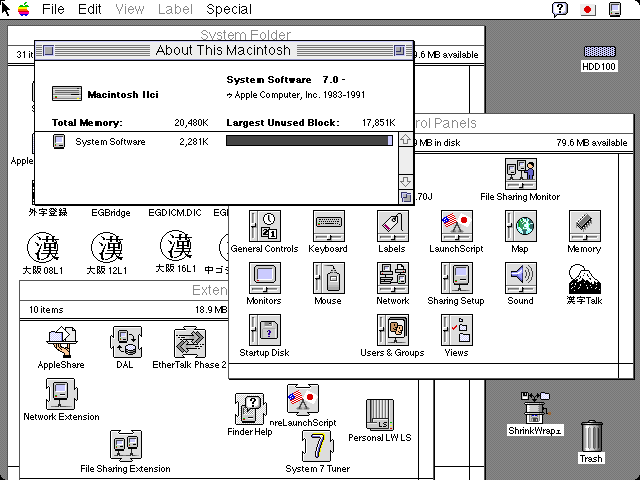Click scroll down arrow in About This Macintosh
This screenshot has width=640, height=480.
405,182
